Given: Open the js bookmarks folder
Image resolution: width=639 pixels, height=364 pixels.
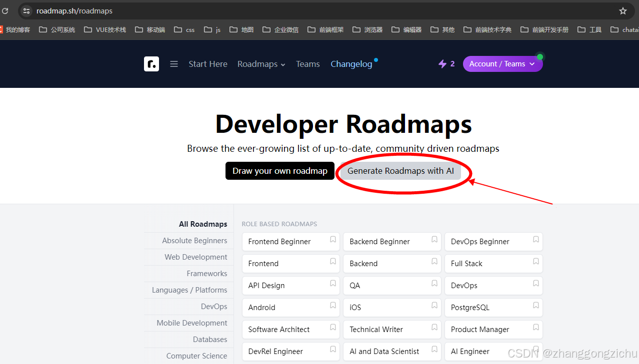Looking at the screenshot, I should point(212,29).
